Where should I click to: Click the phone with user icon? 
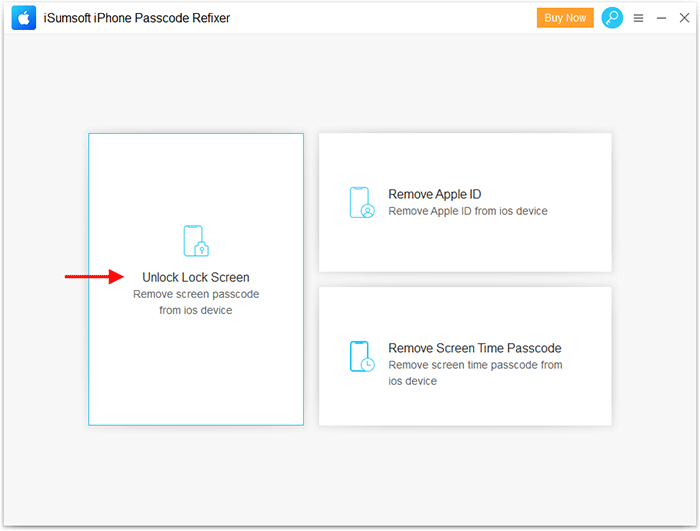(362, 202)
